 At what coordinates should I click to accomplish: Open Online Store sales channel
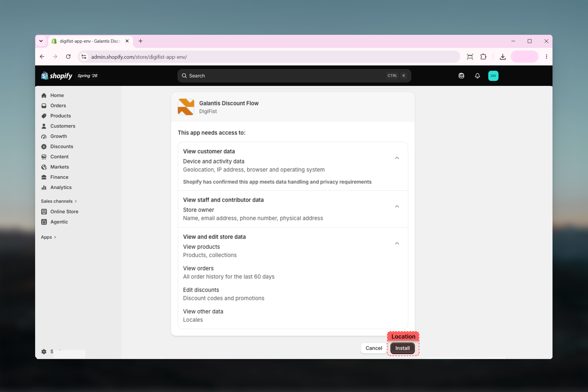[x=64, y=211]
